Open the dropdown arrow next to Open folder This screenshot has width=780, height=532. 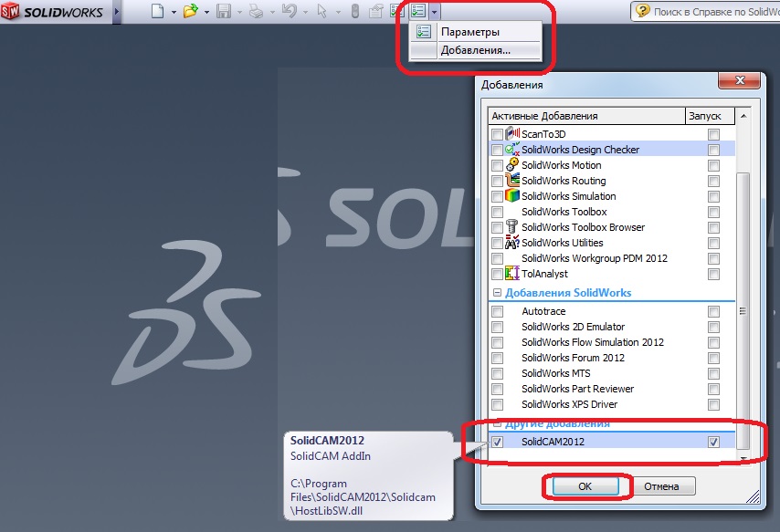click(206, 12)
